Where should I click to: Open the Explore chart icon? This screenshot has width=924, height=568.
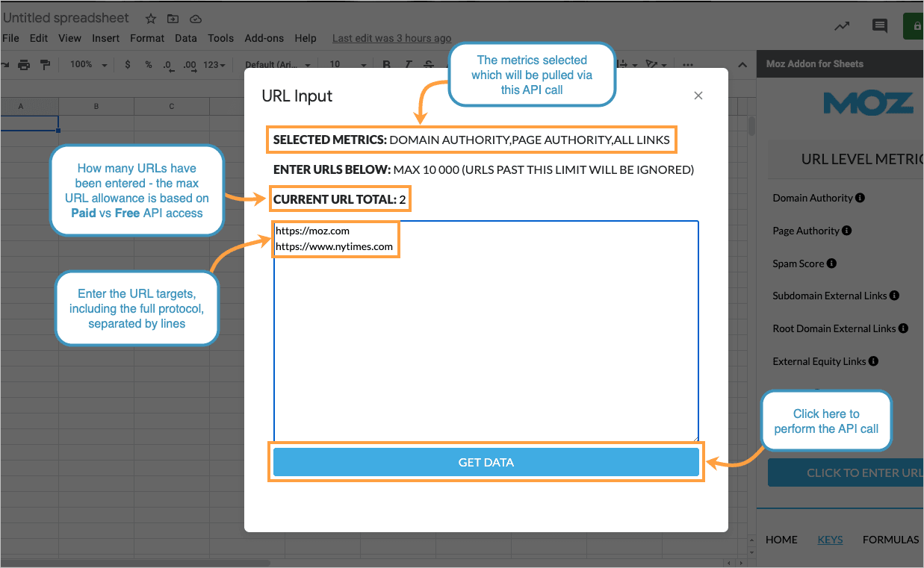pos(842,25)
